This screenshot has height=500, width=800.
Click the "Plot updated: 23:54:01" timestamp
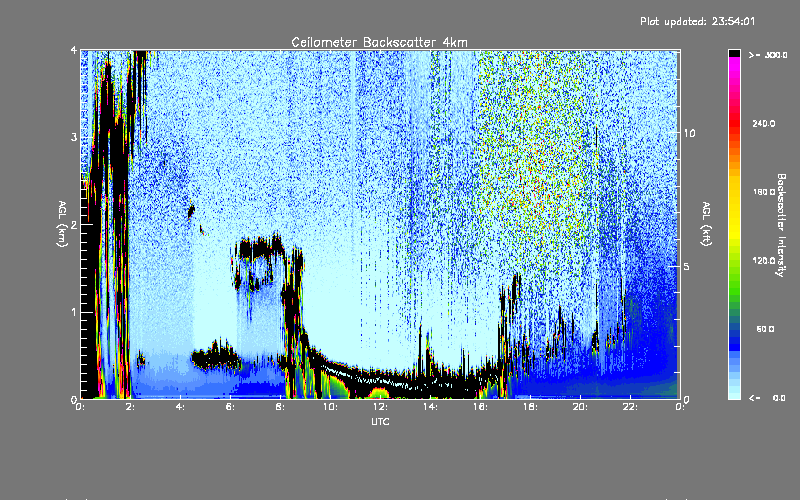(x=697, y=21)
